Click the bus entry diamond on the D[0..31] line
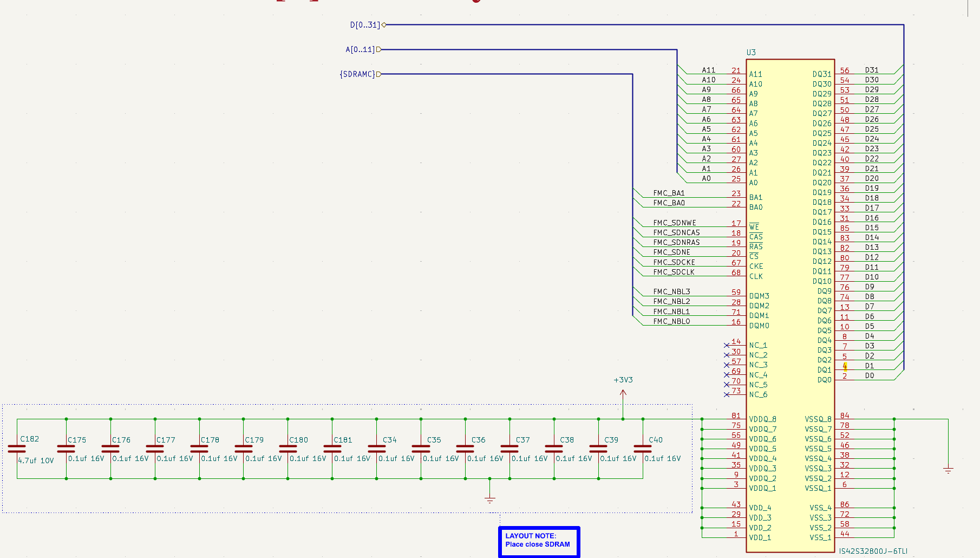Image resolution: width=980 pixels, height=558 pixels. 383,24
